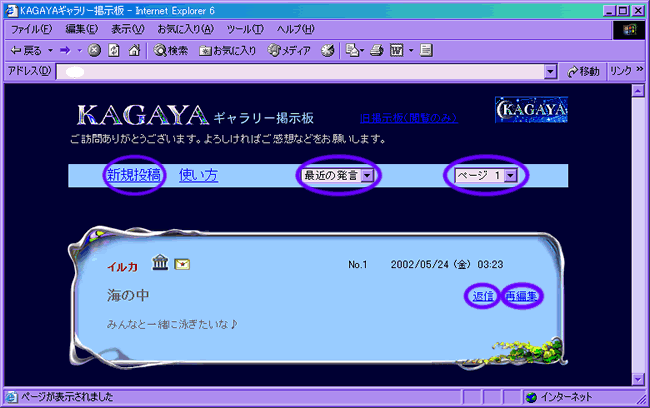Click the date 2002/05/24 (金) 03:23
Viewport: 650px width, 408px height.
pyautogui.click(x=446, y=265)
